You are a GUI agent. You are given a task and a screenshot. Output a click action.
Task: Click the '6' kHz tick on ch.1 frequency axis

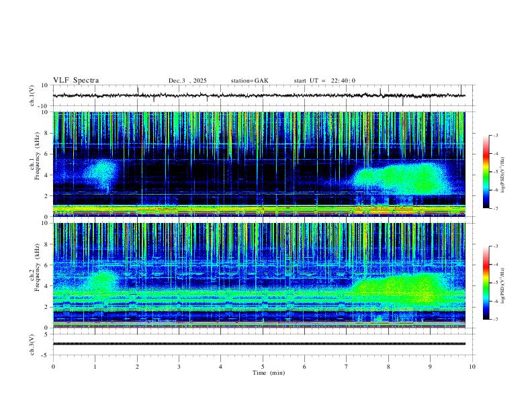pyautogui.click(x=46, y=154)
